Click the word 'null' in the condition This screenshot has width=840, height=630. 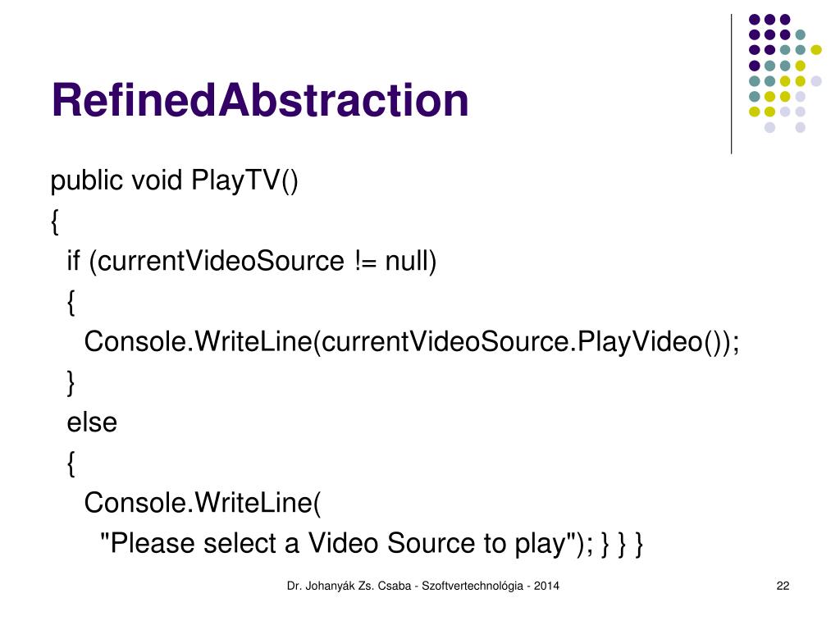411,262
